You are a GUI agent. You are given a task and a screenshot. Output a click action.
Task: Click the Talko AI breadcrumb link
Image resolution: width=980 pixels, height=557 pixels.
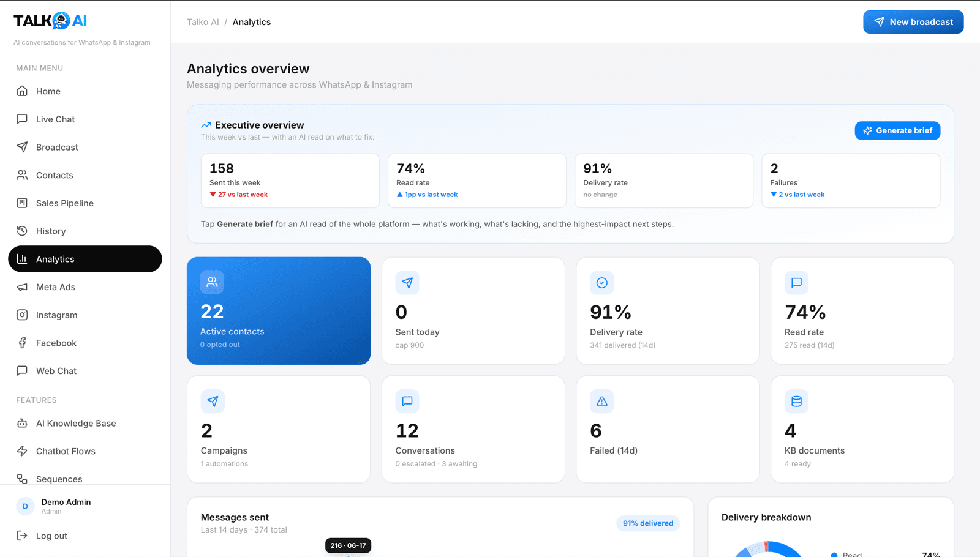click(x=203, y=22)
